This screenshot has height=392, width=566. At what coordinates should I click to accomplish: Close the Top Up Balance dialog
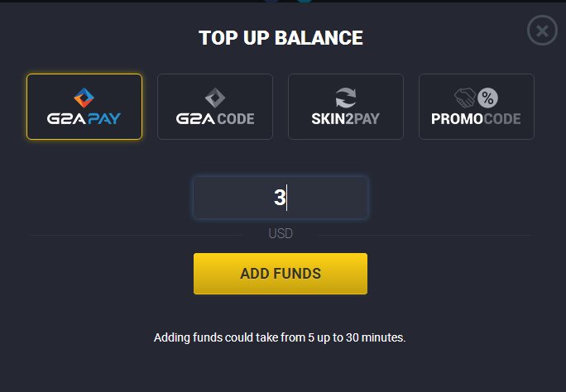pos(541,31)
